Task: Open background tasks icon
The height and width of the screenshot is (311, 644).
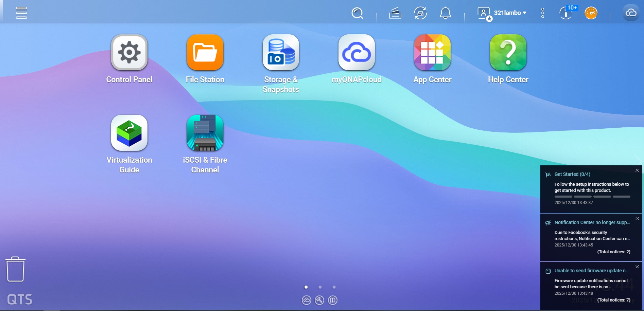Action: coord(395,13)
